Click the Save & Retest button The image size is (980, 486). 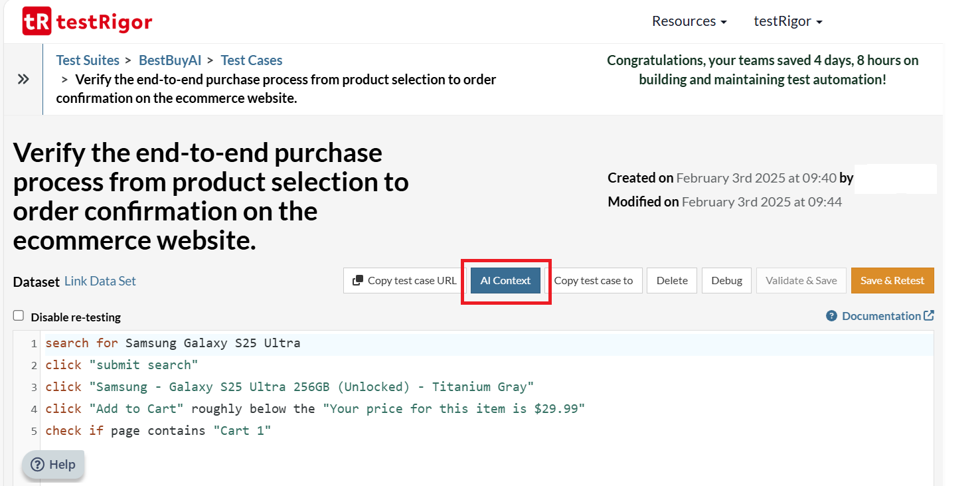tap(892, 281)
